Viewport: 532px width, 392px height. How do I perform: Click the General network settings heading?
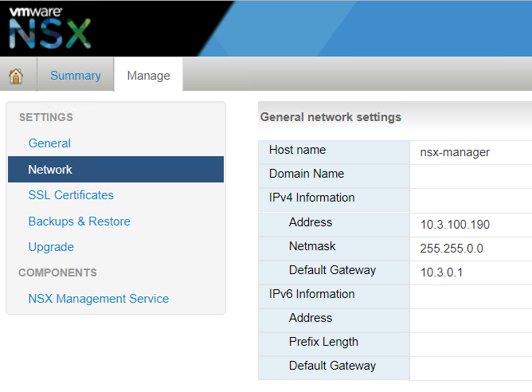point(331,117)
